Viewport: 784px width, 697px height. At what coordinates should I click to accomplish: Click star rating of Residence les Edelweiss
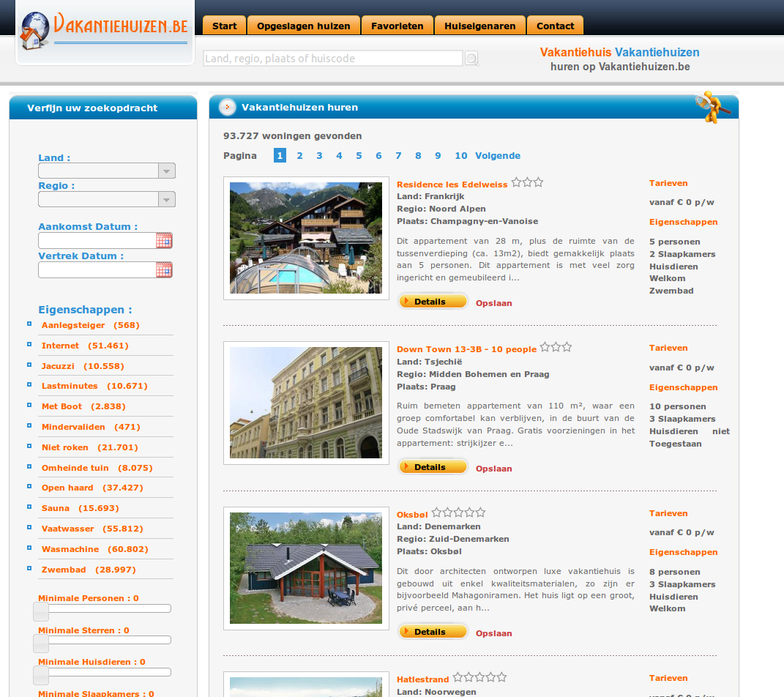click(527, 183)
